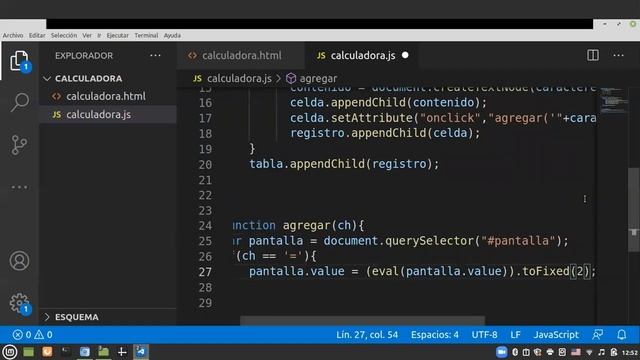The width and height of the screenshot is (640, 360).
Task: Click the "#pantalla" string on line 25
Action: click(x=518, y=241)
